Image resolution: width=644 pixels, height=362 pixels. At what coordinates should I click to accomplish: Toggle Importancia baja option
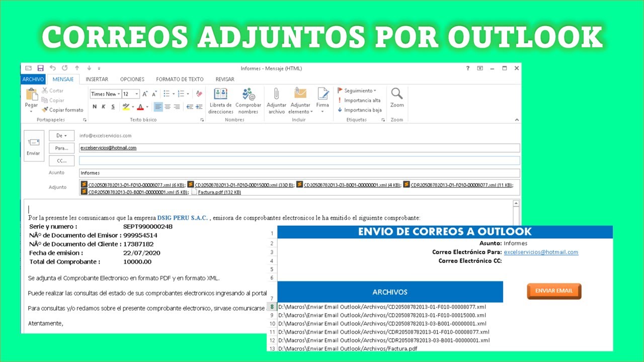[x=359, y=110]
